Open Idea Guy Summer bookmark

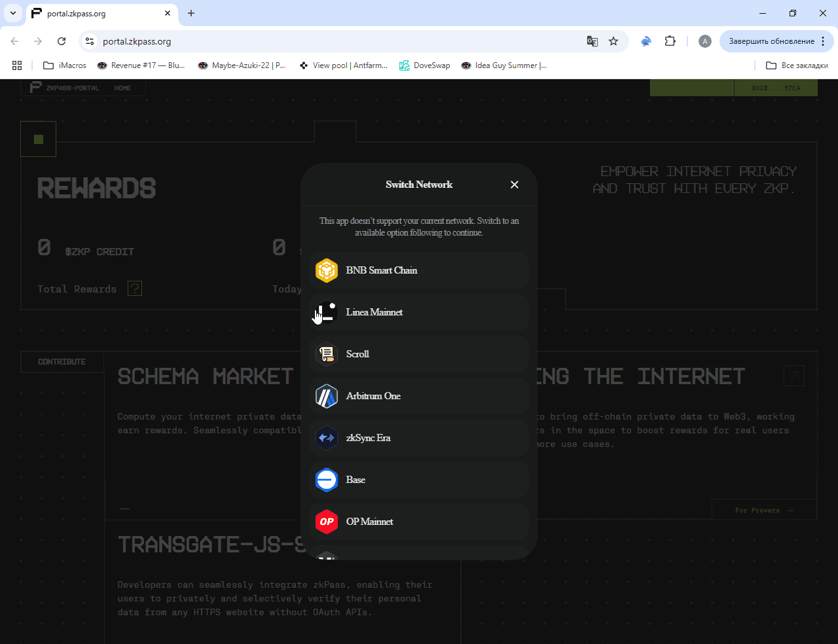[x=504, y=65]
